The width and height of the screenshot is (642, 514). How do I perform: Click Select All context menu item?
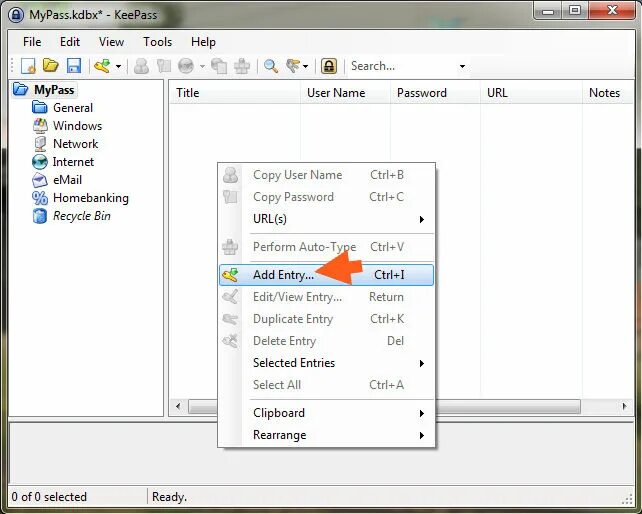coord(326,385)
